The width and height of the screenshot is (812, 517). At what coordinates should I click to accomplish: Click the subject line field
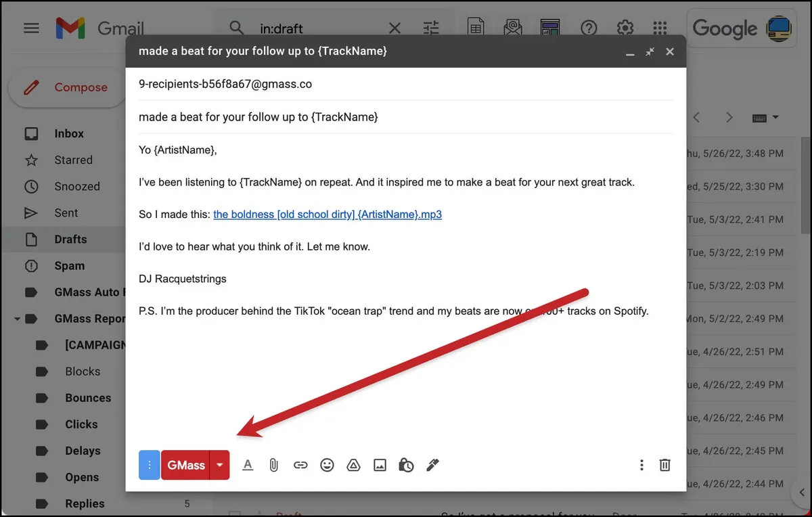406,117
